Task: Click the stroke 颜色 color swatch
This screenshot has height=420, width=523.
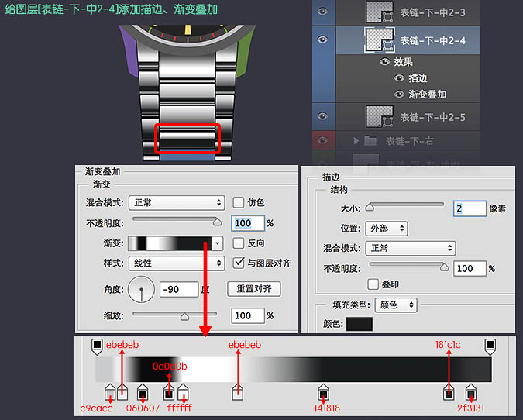Action: click(x=359, y=324)
